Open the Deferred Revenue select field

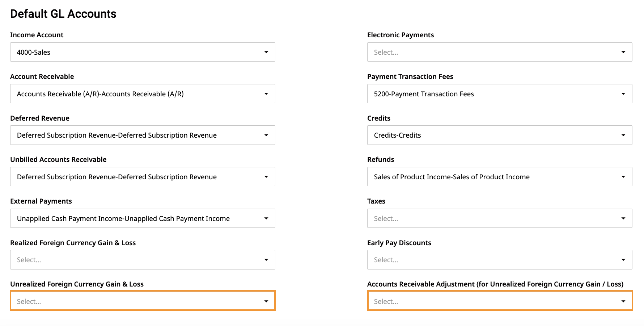coord(143,135)
